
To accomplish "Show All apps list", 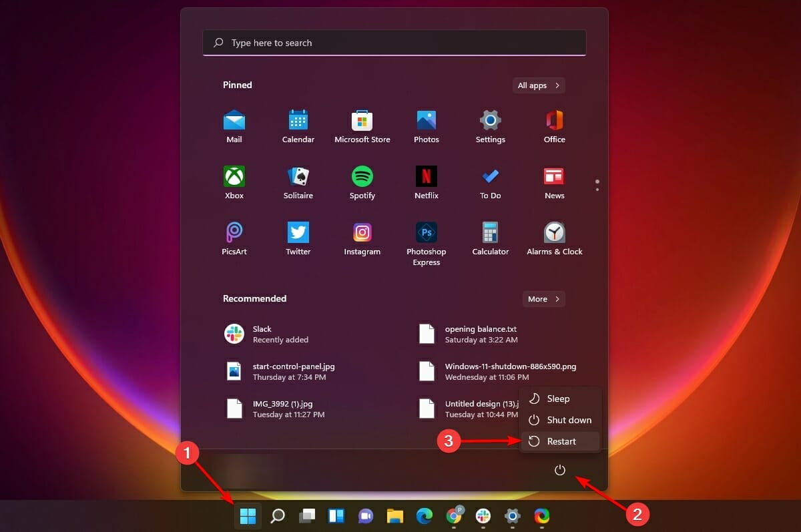I will pyautogui.click(x=539, y=85).
